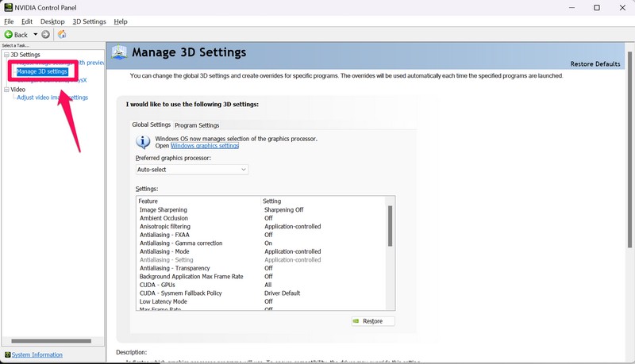Click the blue info icon
635x364 pixels.
pos(144,142)
